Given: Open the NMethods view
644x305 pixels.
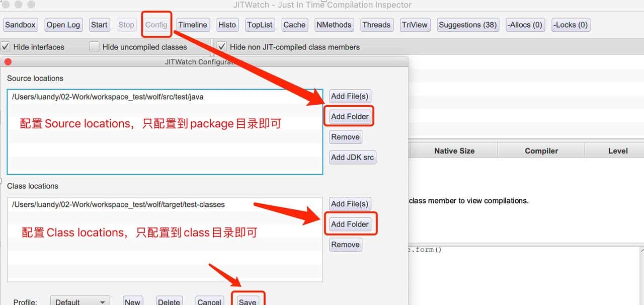Looking at the screenshot, I should (334, 24).
